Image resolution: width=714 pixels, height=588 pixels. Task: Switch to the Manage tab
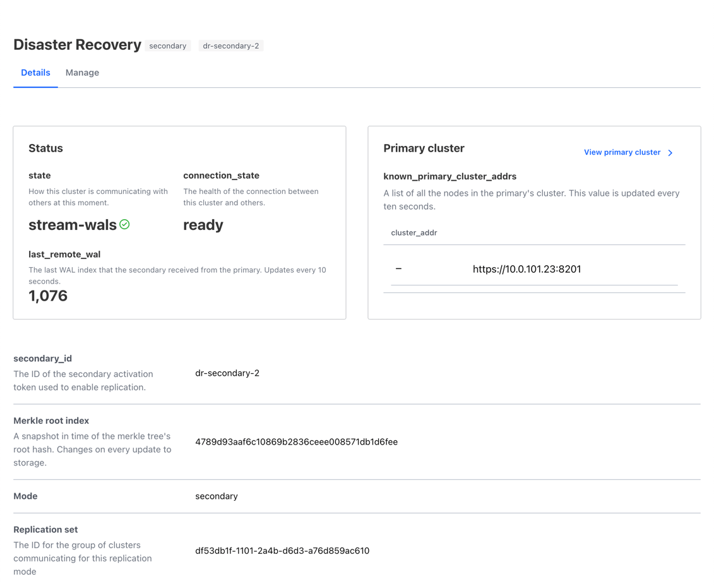point(82,73)
